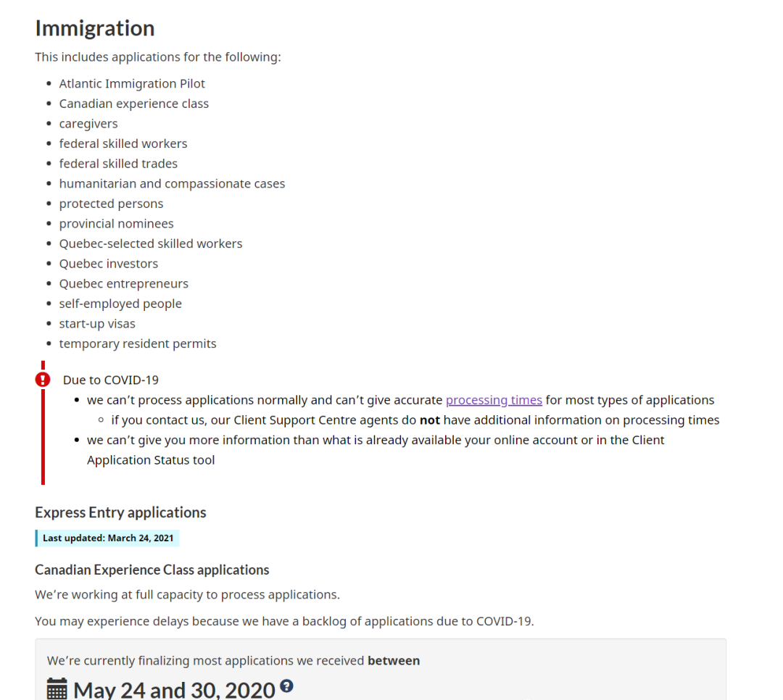Open the question mark help icon

pos(287,686)
